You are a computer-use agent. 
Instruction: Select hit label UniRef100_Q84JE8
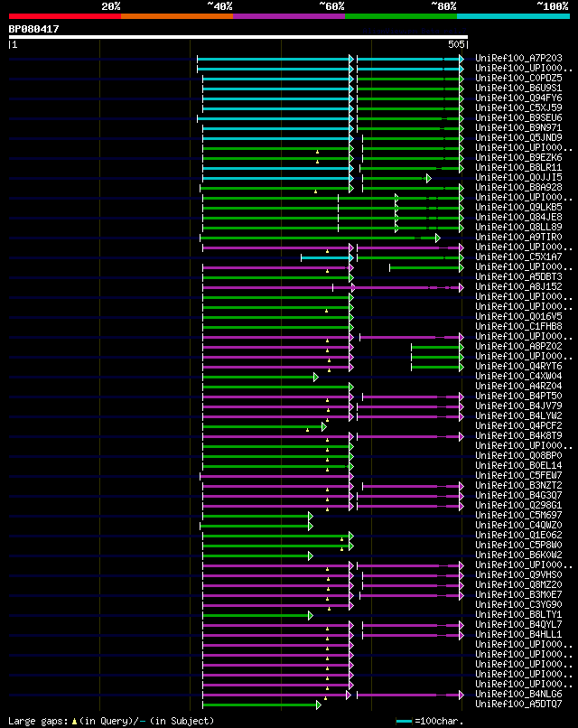click(x=518, y=217)
